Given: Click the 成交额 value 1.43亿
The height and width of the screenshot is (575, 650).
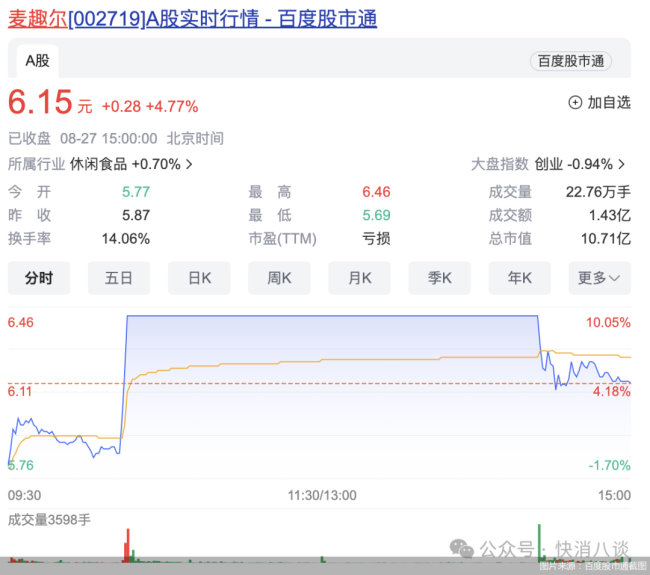Looking at the screenshot, I should (610, 215).
